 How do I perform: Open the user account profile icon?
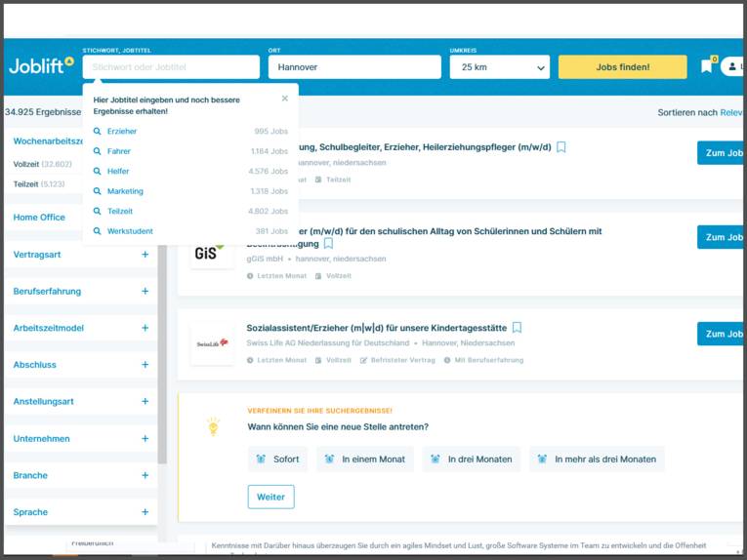730,66
